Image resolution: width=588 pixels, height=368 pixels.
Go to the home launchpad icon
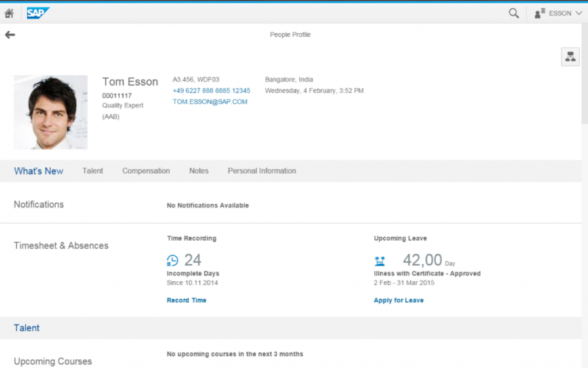[x=9, y=13]
